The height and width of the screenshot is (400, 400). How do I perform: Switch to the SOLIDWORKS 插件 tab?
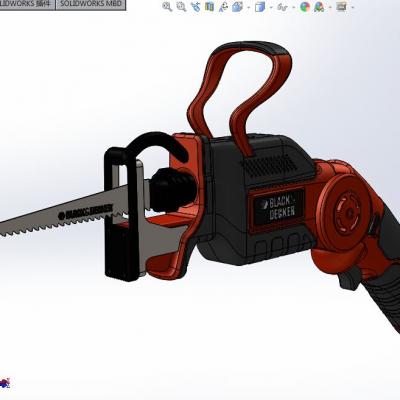pos(27,5)
